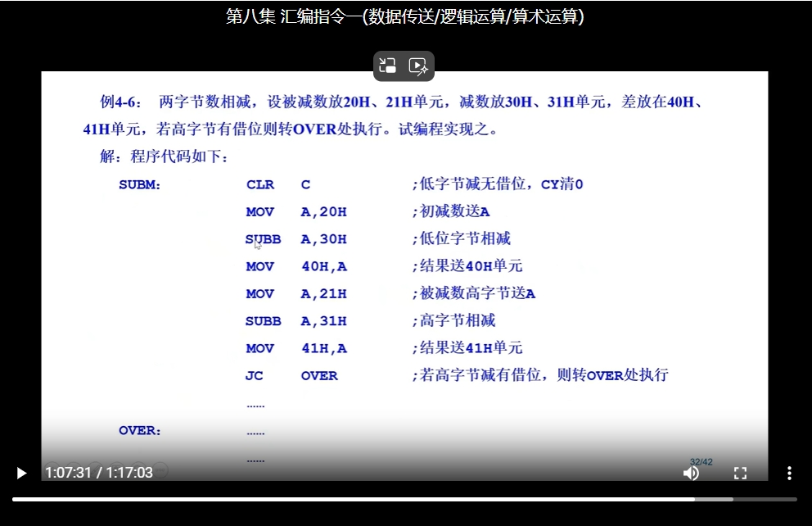This screenshot has height=526, width=812.
Task: Click the first SUBB instruction with A,30H
Action: (263, 239)
